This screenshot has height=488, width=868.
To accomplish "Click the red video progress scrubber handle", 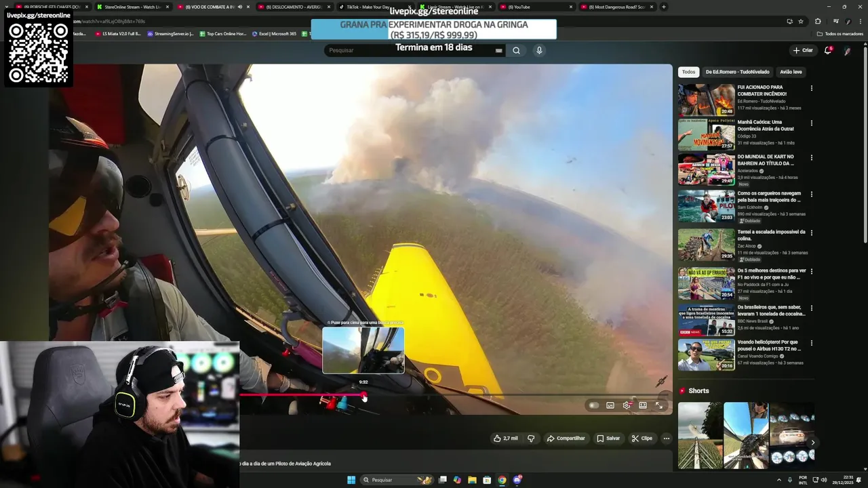I will 363,394.
